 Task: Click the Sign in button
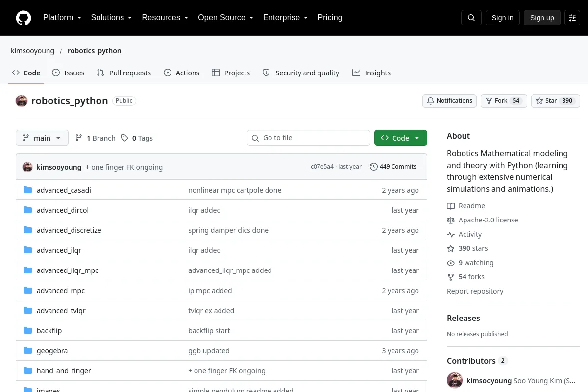[x=502, y=18]
